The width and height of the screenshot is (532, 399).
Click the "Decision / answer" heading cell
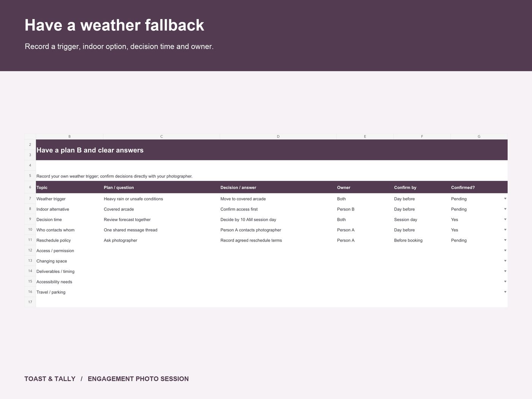pyautogui.click(x=278, y=187)
